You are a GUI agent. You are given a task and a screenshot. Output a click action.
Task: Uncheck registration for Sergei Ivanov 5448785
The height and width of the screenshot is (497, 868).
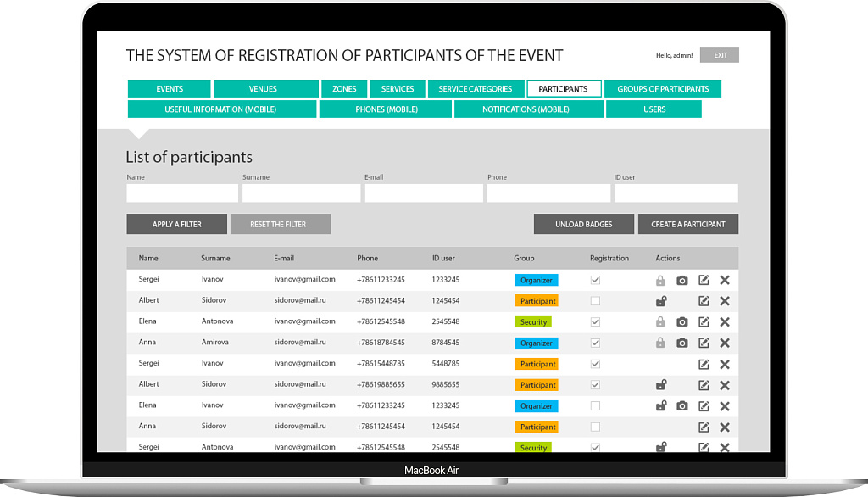click(595, 364)
